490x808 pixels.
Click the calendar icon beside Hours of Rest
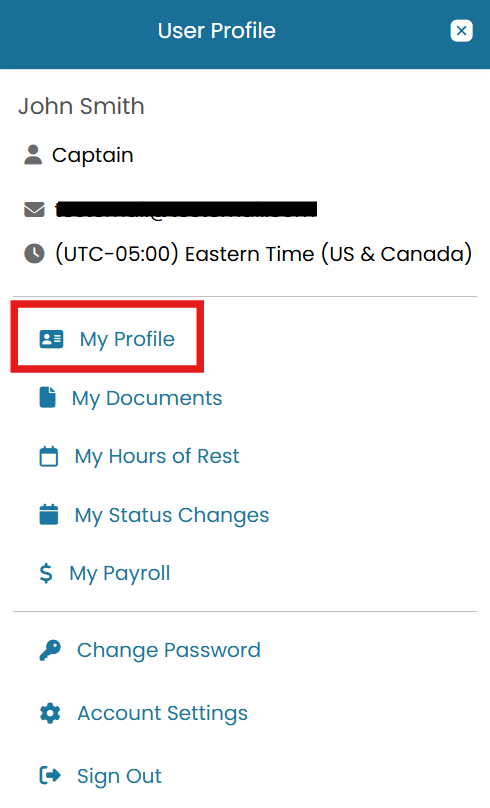49,457
